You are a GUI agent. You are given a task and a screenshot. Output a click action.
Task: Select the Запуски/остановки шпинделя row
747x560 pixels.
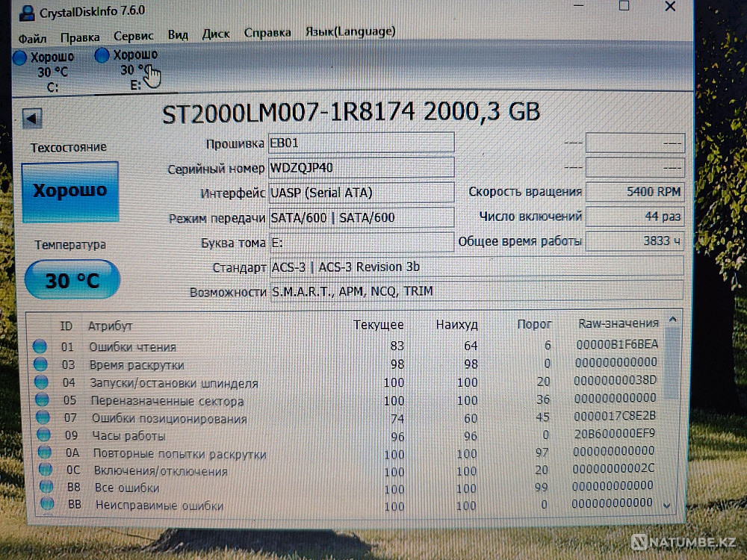(x=348, y=382)
